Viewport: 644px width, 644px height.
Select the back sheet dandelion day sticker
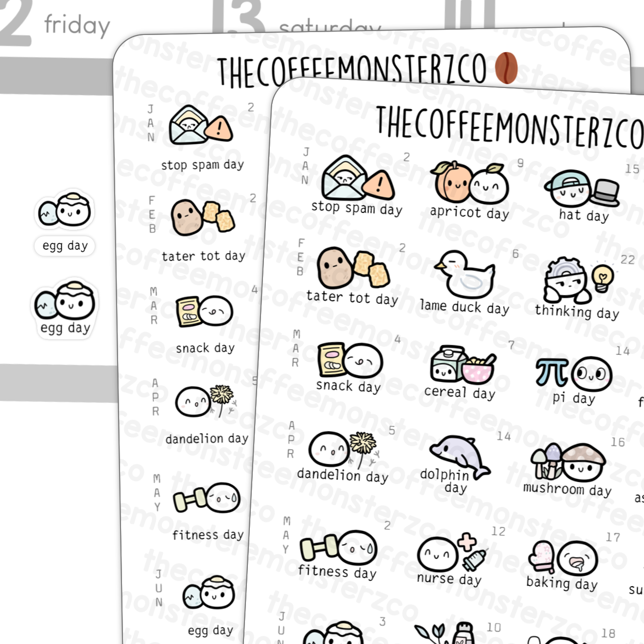pyautogui.click(x=206, y=416)
